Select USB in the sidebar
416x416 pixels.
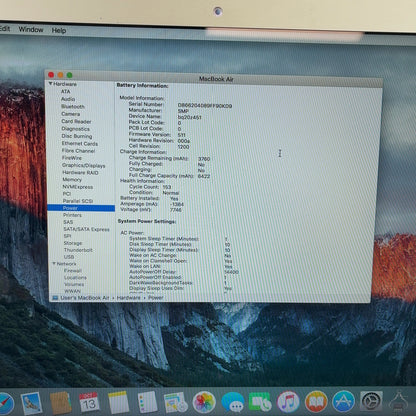pos(69,257)
